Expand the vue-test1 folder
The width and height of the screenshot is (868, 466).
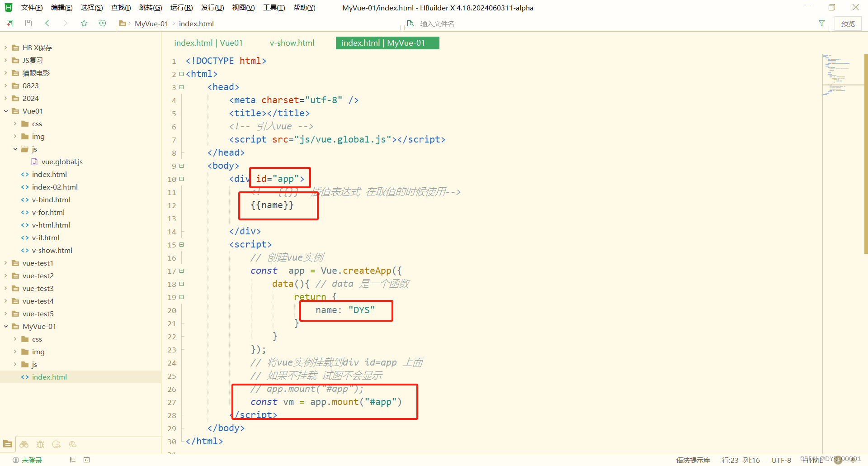point(6,263)
